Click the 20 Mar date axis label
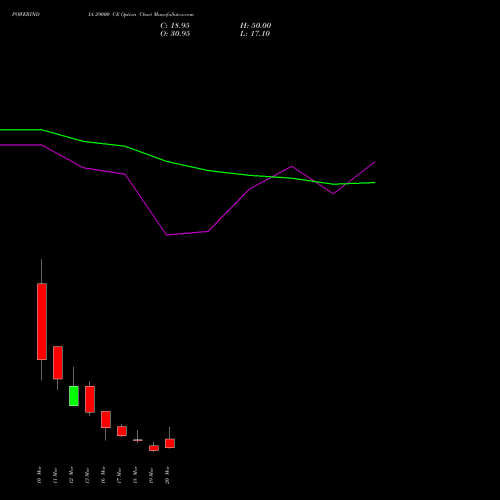This screenshot has height=500, width=500. [x=167, y=475]
